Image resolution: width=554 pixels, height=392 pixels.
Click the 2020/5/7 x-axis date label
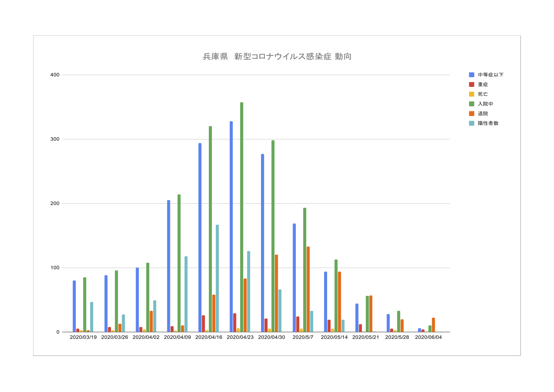tap(303, 337)
